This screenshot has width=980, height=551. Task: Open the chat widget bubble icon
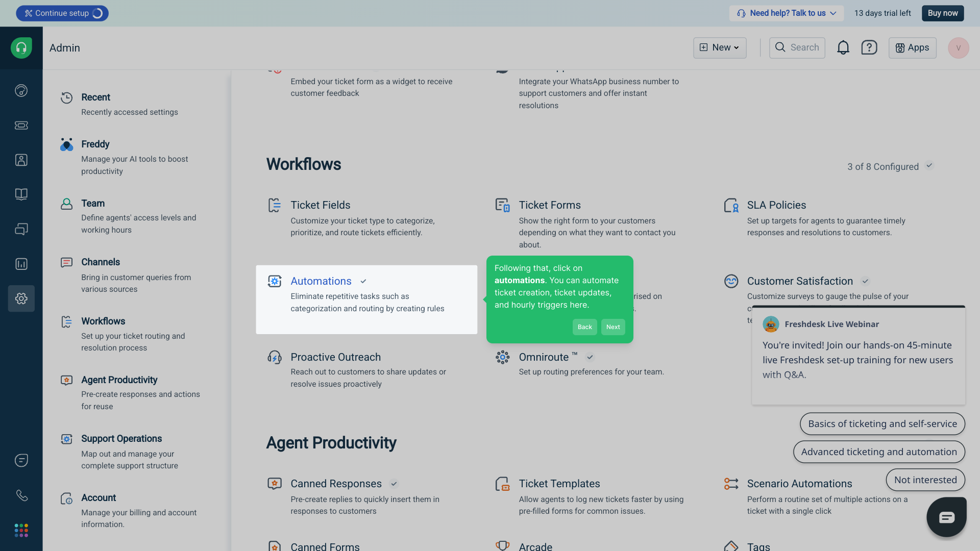(x=946, y=517)
